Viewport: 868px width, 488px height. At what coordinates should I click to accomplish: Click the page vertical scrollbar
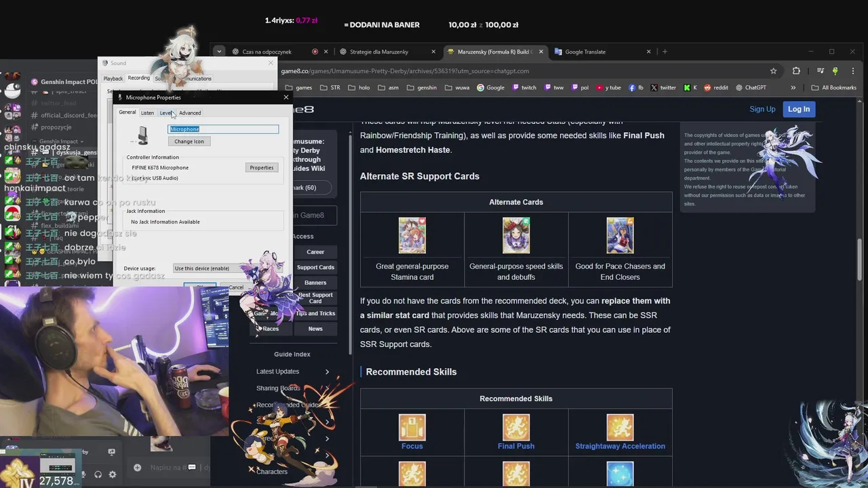pyautogui.click(x=861, y=258)
